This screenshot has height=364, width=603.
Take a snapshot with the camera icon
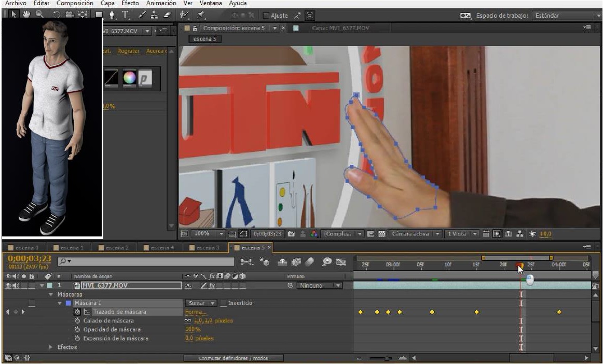pos(291,234)
